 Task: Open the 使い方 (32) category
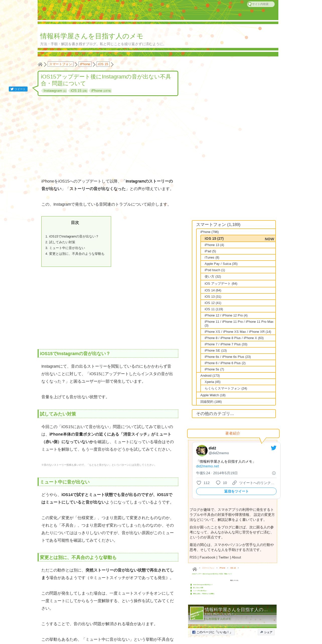(x=238, y=277)
